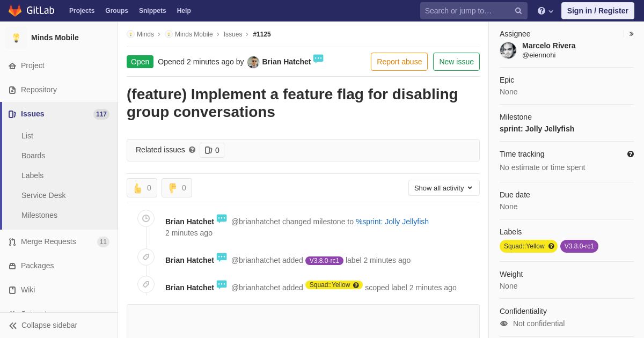Click Brian Hatchet in milestone activity entry
This screenshot has width=644, height=338.
pos(189,222)
